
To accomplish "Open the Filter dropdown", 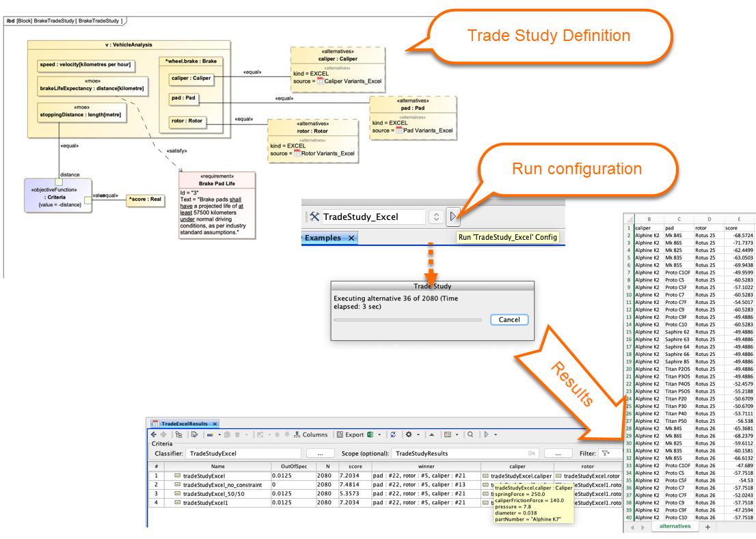I will click(x=606, y=453).
